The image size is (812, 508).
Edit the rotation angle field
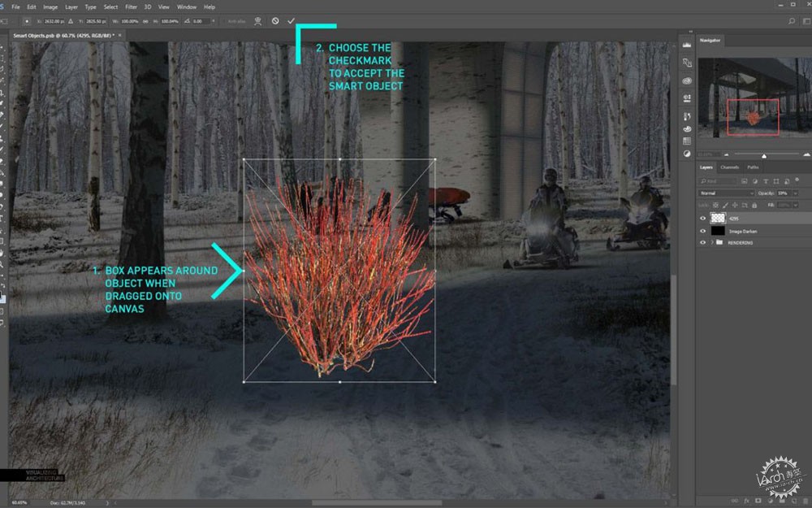pos(201,21)
